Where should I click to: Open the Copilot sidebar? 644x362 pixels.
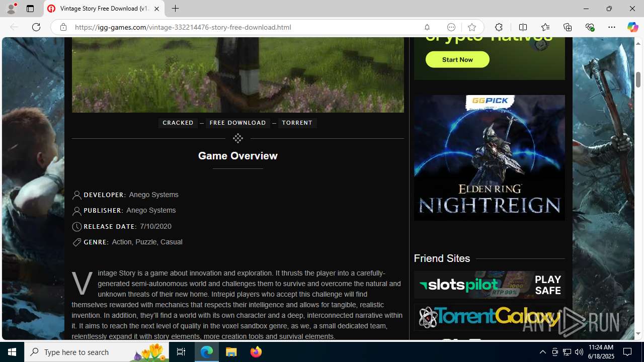pos(632,27)
